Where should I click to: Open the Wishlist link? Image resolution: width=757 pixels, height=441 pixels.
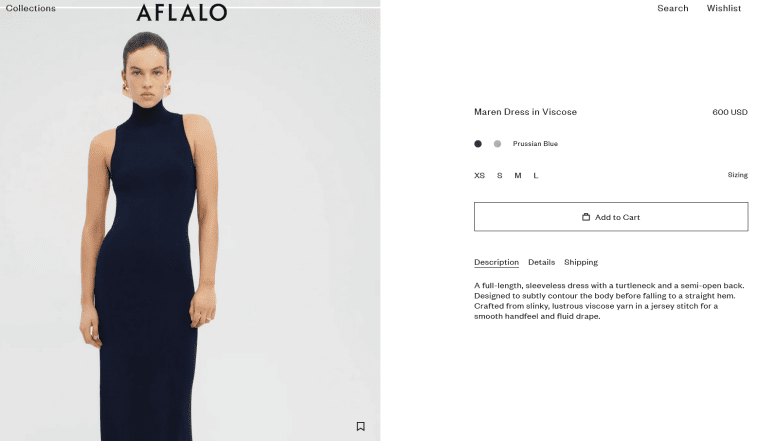pos(724,8)
